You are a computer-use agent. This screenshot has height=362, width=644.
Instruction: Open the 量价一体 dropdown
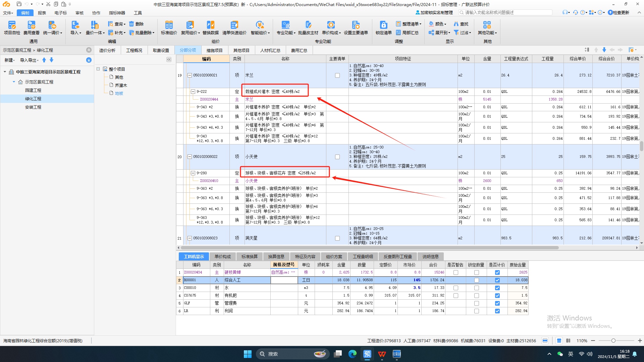tap(95, 27)
